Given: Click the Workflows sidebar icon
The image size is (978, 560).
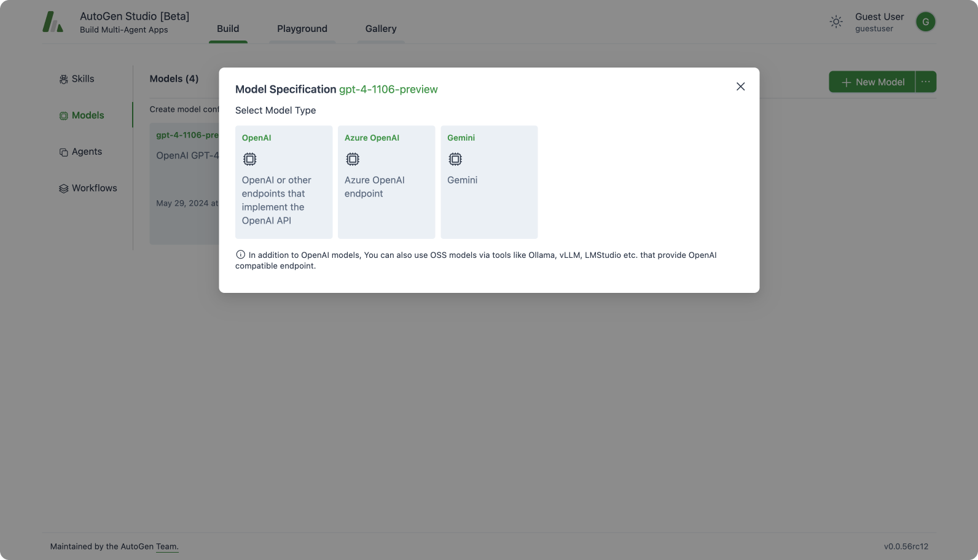Looking at the screenshot, I should pyautogui.click(x=63, y=189).
